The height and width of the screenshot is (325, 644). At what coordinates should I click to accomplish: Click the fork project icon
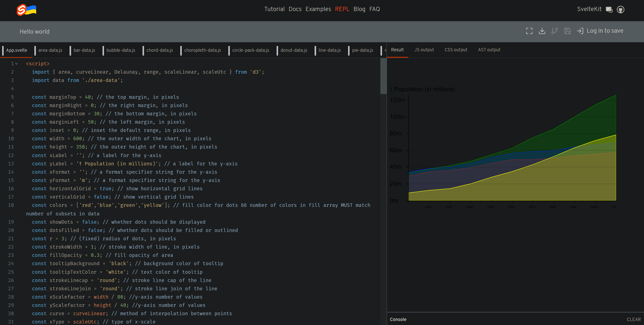(555, 31)
